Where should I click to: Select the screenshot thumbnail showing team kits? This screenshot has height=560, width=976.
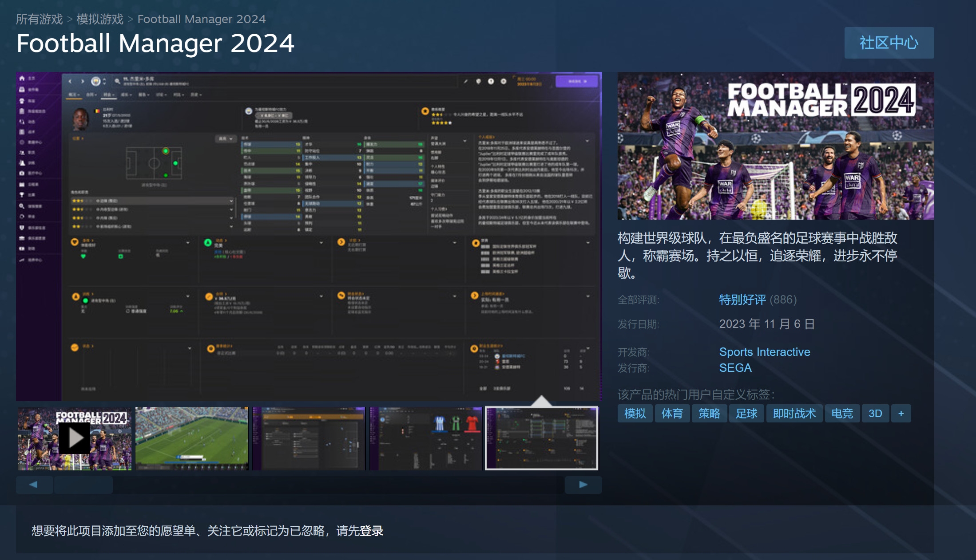tap(425, 438)
